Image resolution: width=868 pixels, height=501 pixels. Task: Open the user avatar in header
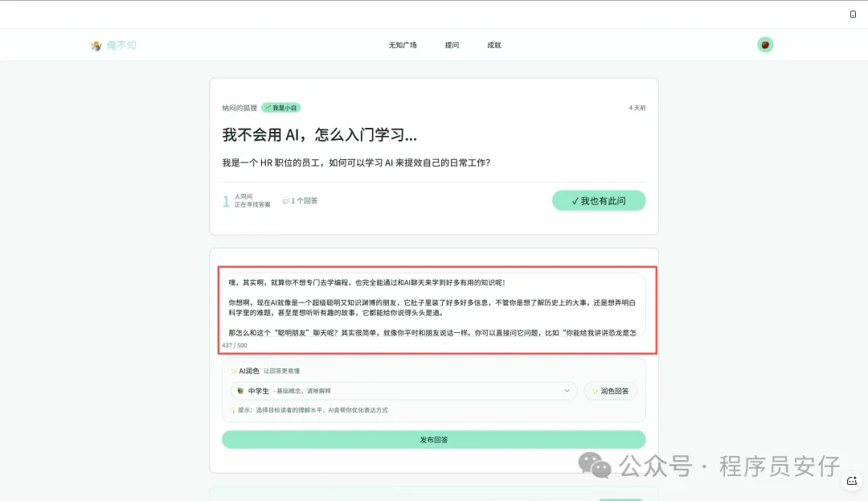point(765,45)
